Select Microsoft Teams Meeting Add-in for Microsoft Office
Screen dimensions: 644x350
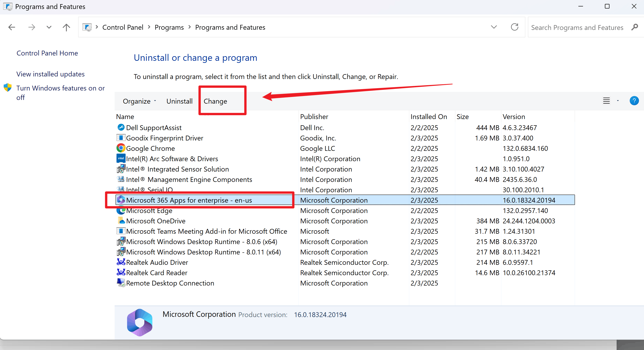(345, 231)
